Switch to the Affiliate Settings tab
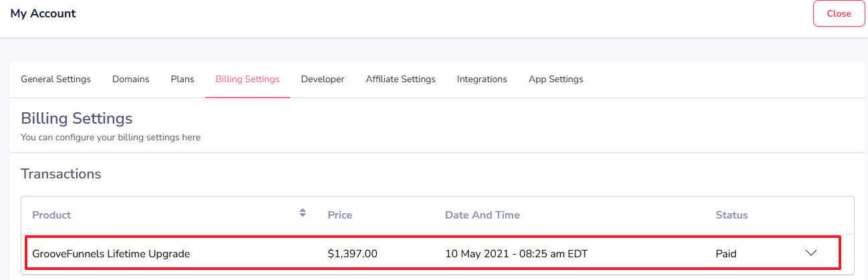The image size is (868, 280). pyautogui.click(x=401, y=79)
